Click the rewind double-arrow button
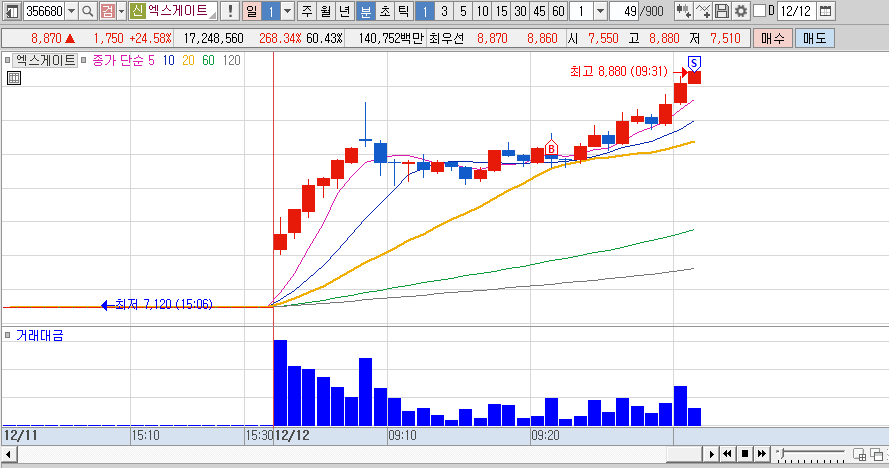This screenshot has width=889, height=468. (x=727, y=454)
